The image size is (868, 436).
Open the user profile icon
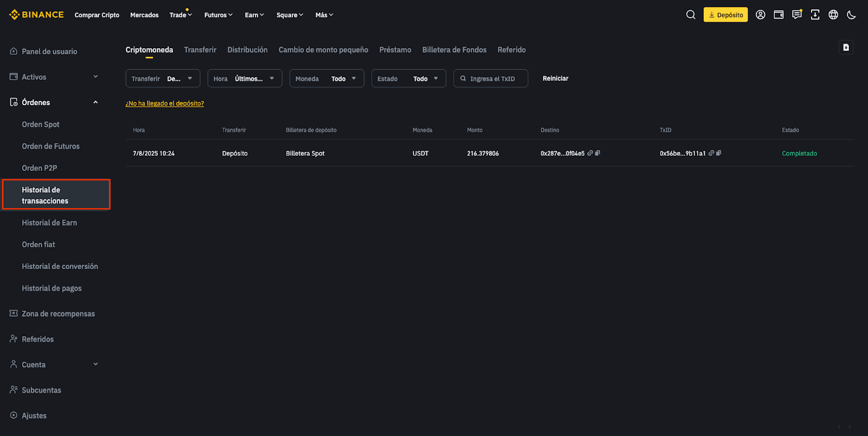coord(761,15)
